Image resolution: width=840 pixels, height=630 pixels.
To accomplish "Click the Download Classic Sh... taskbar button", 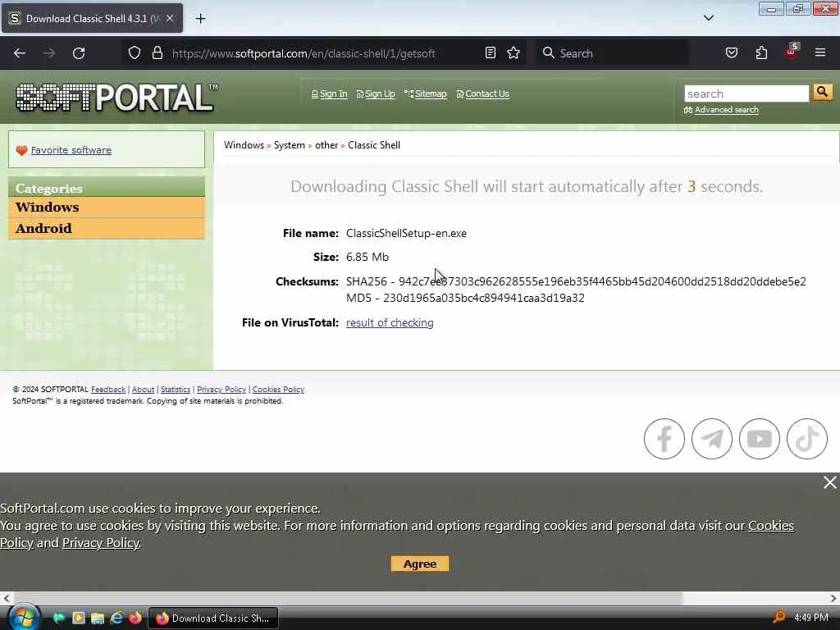I will click(212, 619).
